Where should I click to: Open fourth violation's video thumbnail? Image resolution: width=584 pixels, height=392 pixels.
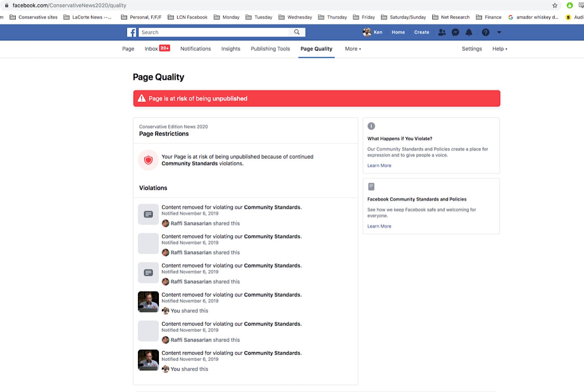click(148, 302)
